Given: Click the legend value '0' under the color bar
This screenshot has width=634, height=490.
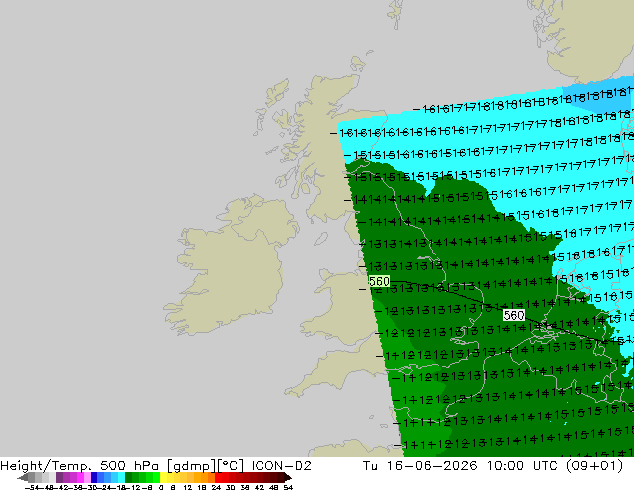Looking at the screenshot, I should (161, 488).
